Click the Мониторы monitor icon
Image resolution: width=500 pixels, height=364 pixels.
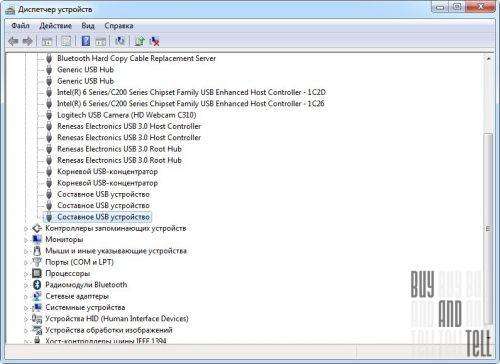coord(37,239)
